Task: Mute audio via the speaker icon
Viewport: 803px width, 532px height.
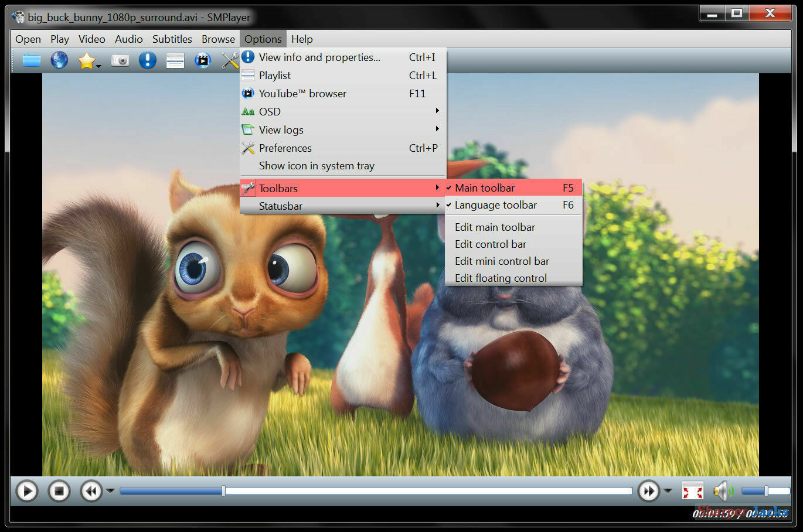Action: point(723,491)
